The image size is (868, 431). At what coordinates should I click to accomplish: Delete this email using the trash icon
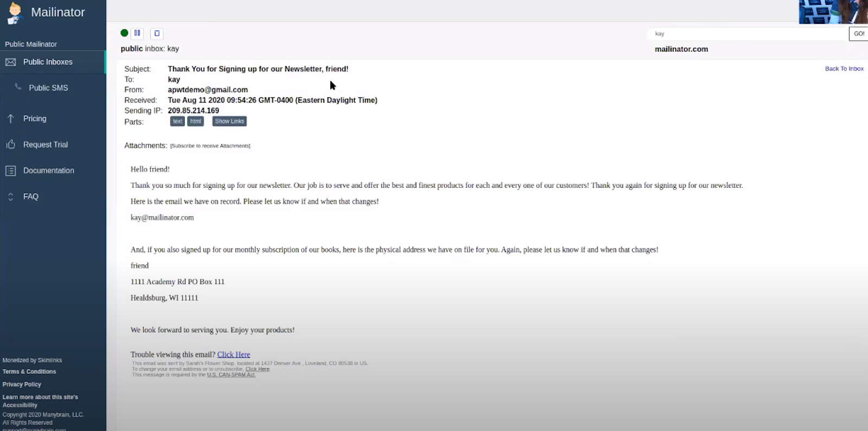157,34
